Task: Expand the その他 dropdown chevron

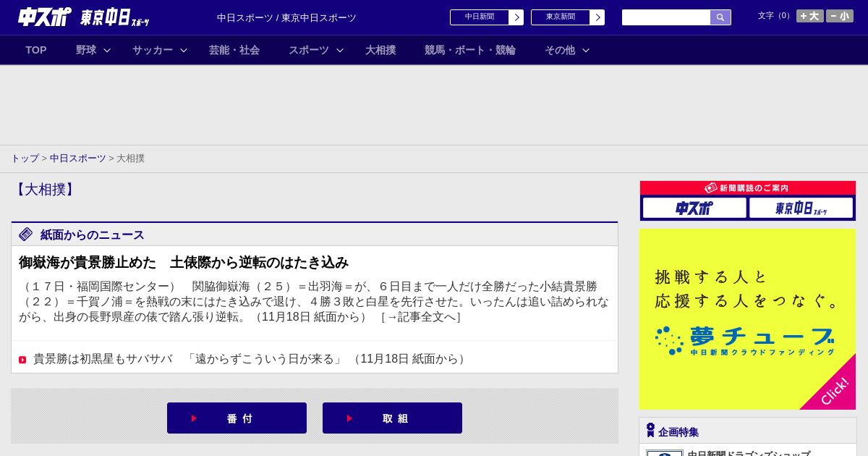Action: click(x=586, y=50)
